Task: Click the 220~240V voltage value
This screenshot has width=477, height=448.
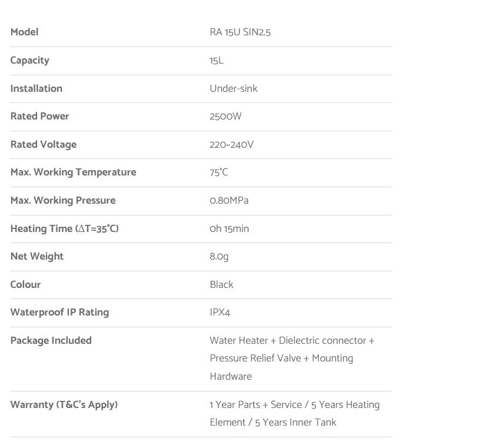Action: [231, 144]
